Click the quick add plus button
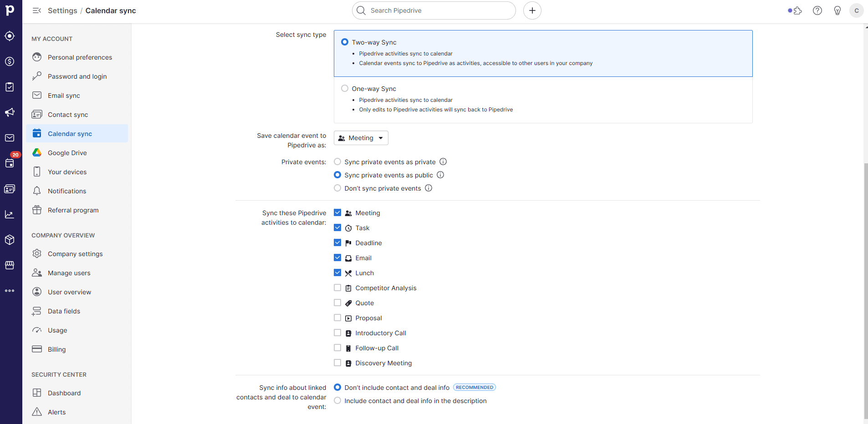The height and width of the screenshot is (424, 868). coord(532,10)
